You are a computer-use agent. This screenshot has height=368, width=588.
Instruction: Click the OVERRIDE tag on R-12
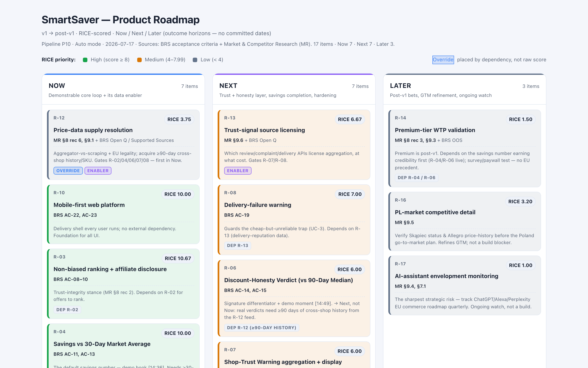point(68,171)
